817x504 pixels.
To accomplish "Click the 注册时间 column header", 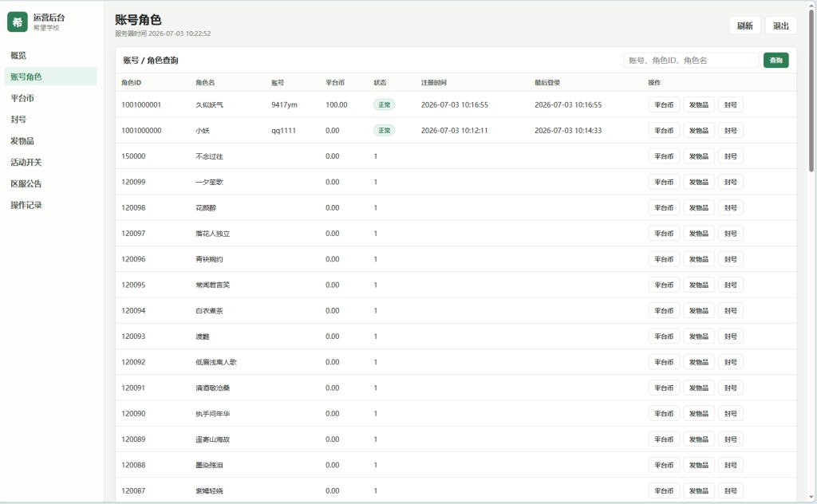I will click(x=433, y=83).
